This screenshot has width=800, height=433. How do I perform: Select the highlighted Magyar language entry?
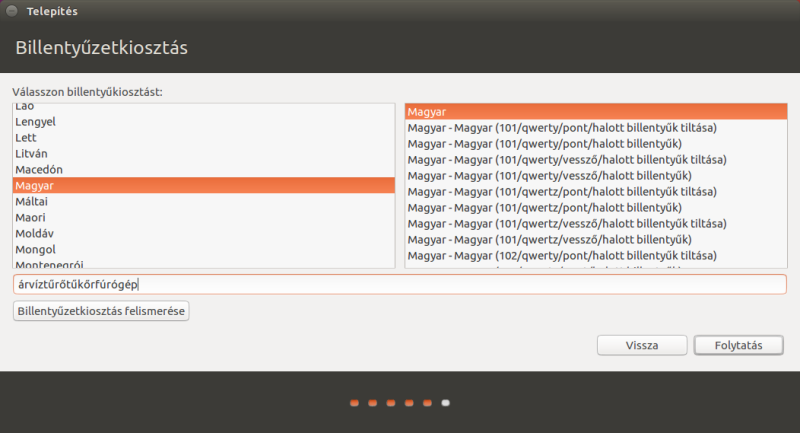tap(35, 185)
